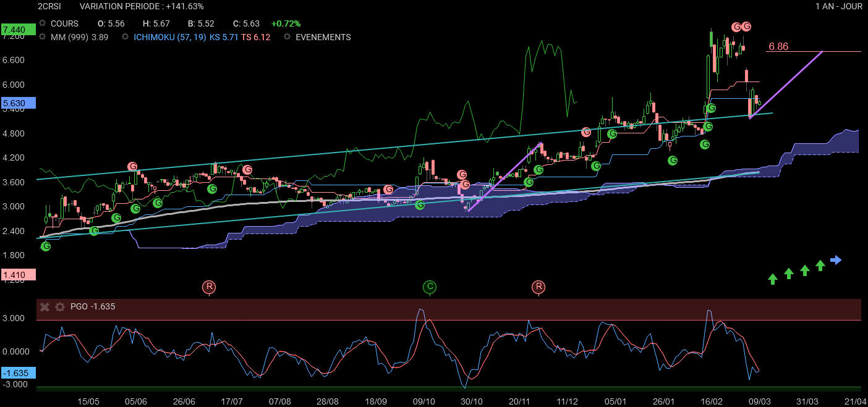
Task: Click the EVENEMENTS label
Action: click(323, 37)
